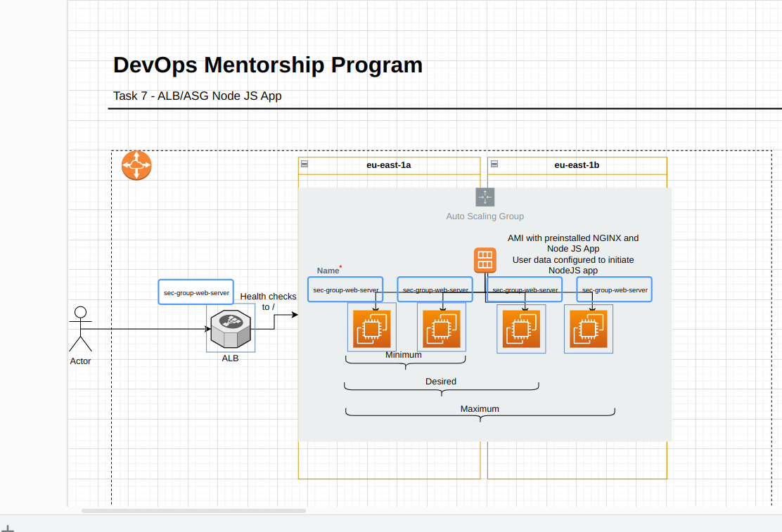Click the Task 7 - ALB/ASG Node JS App subtitle

198,96
